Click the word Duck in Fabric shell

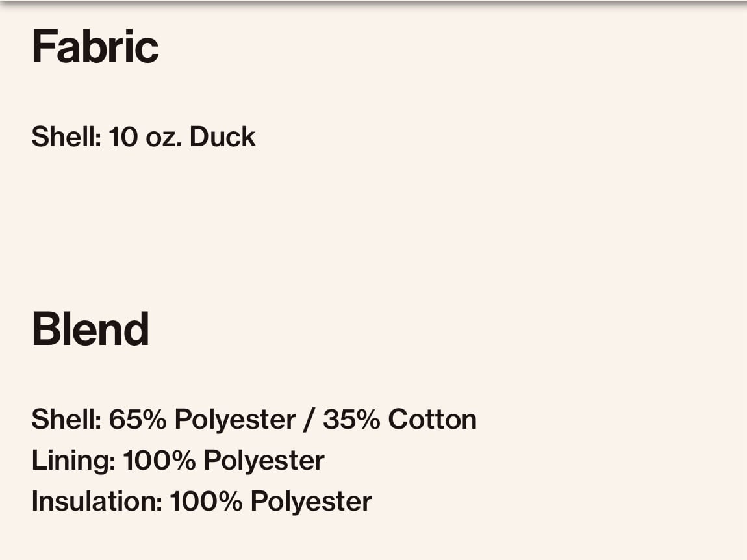pos(223,137)
